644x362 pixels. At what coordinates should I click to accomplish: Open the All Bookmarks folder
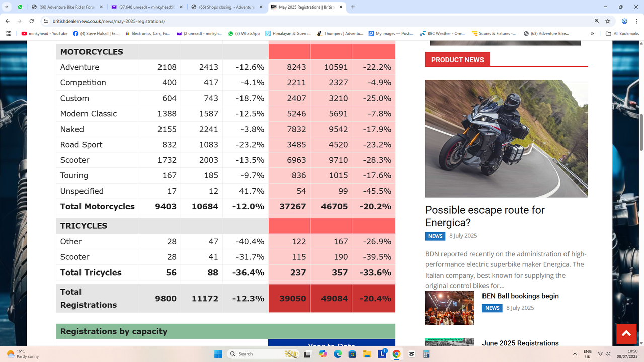coord(622,34)
